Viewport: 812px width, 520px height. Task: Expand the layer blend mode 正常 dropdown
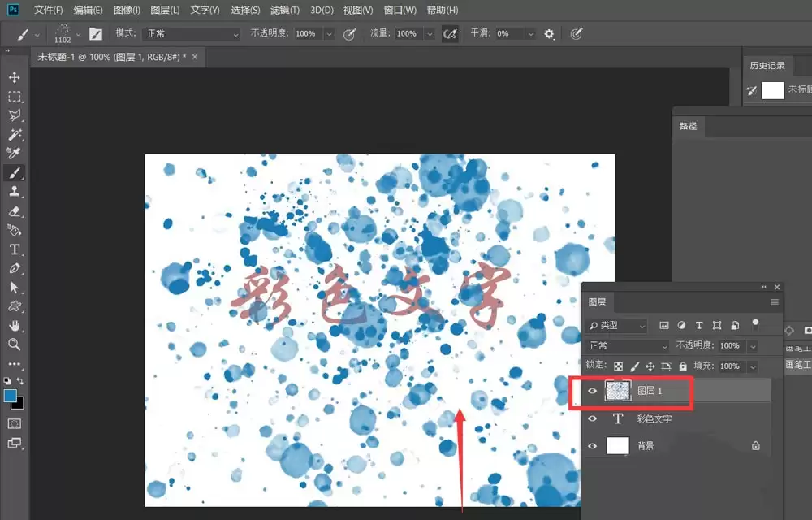click(x=628, y=345)
